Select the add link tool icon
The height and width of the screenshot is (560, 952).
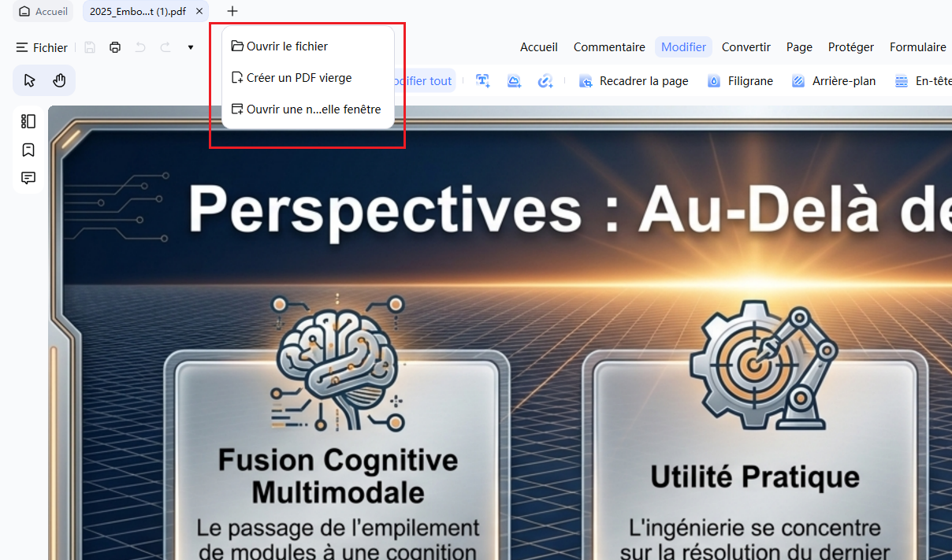[x=545, y=81]
